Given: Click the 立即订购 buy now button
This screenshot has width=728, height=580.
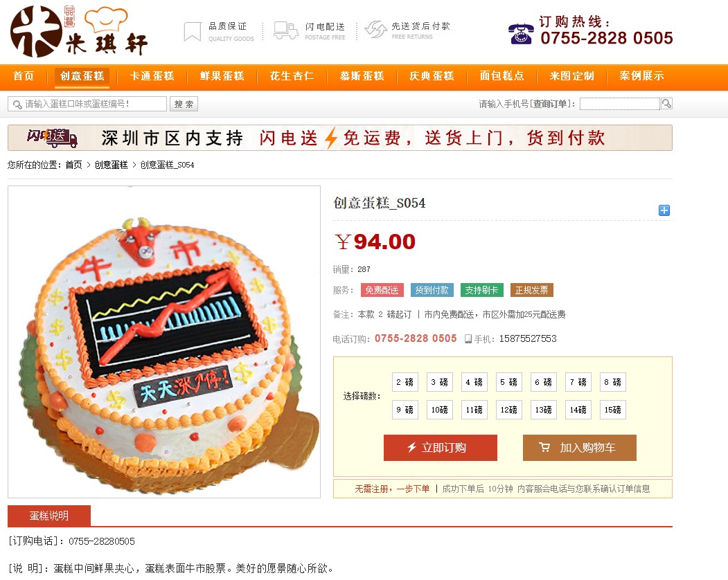Looking at the screenshot, I should (440, 447).
